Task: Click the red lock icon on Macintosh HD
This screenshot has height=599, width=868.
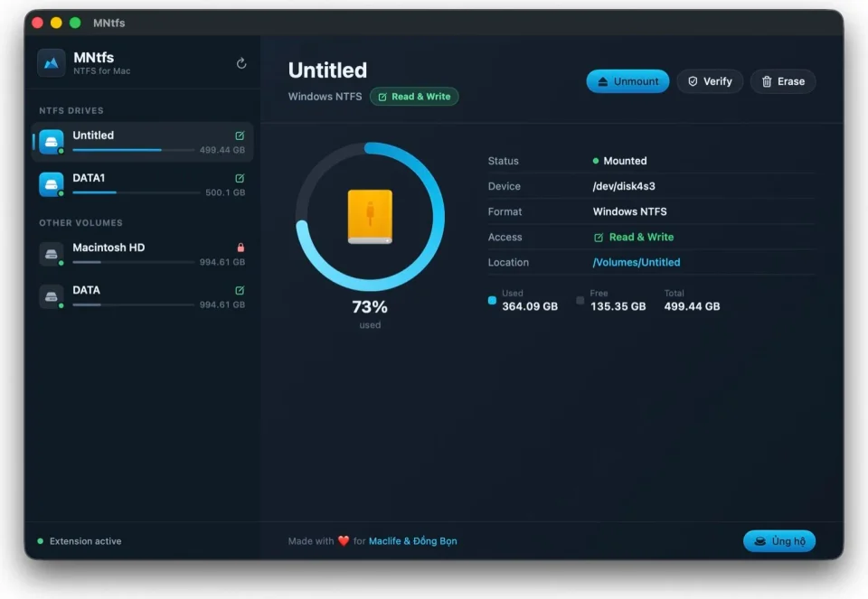Action: coord(241,248)
